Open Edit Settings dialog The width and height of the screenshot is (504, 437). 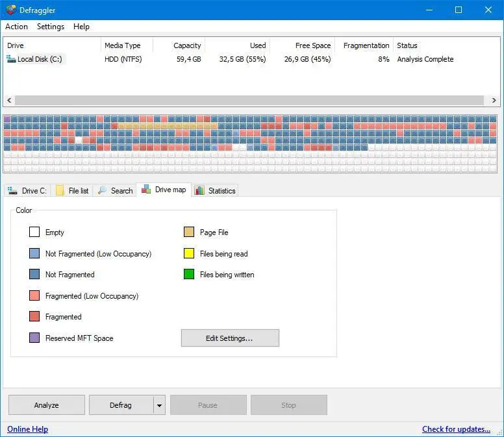point(230,338)
